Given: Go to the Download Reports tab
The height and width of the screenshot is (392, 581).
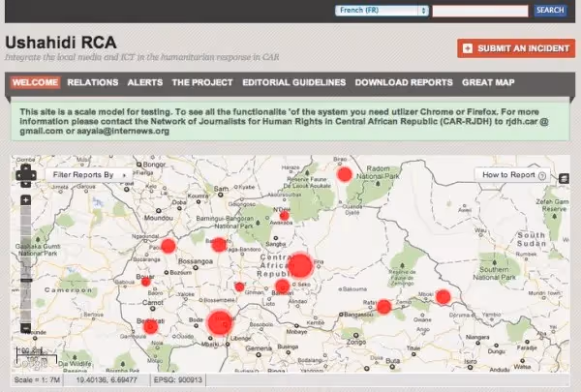Looking at the screenshot, I should coord(404,82).
